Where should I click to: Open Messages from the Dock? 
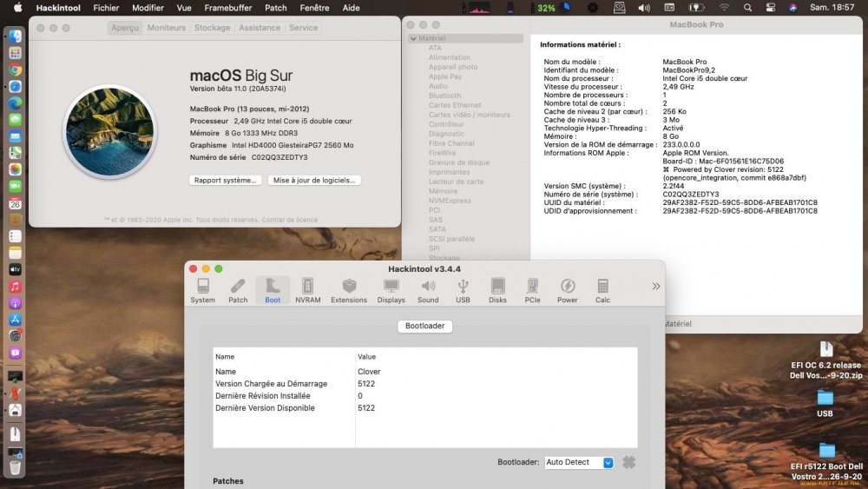tap(15, 120)
